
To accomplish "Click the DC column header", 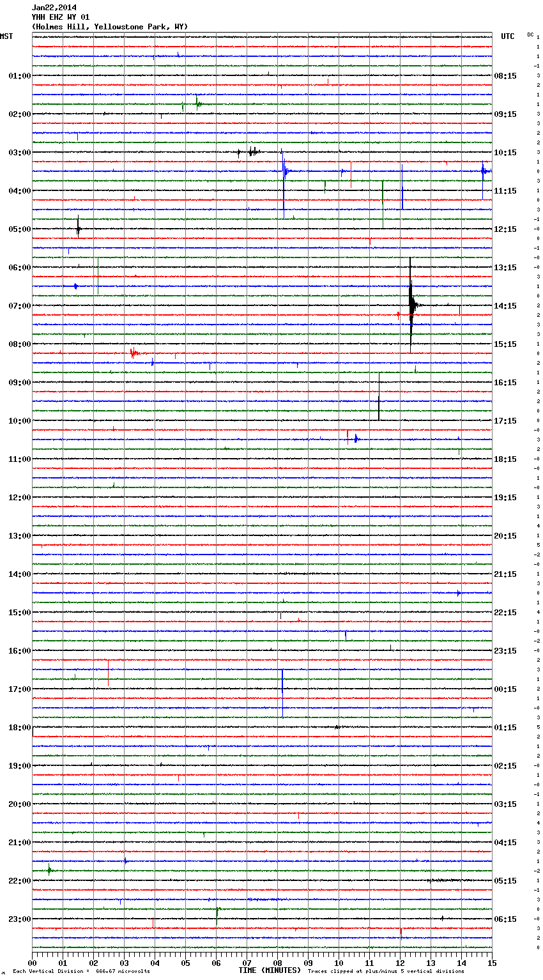I will pyautogui.click(x=530, y=34).
